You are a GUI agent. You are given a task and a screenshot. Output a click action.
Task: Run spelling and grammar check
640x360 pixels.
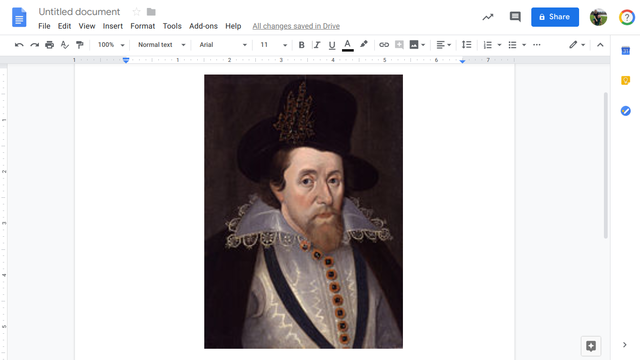pos(64,45)
